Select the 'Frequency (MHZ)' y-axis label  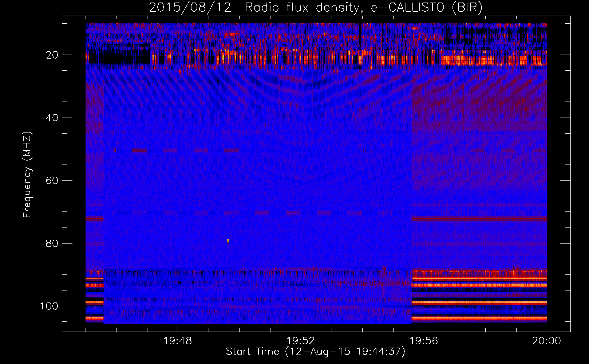tap(27, 174)
